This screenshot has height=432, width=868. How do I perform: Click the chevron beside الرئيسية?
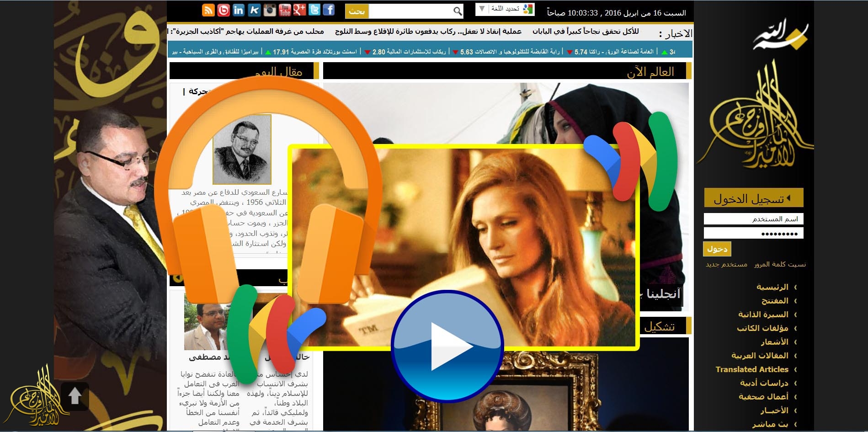795,287
